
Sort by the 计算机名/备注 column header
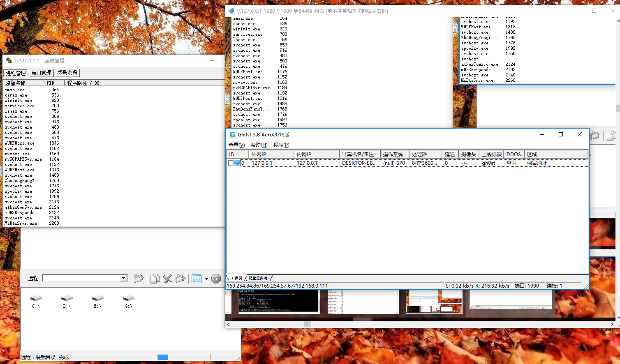pyautogui.click(x=360, y=154)
